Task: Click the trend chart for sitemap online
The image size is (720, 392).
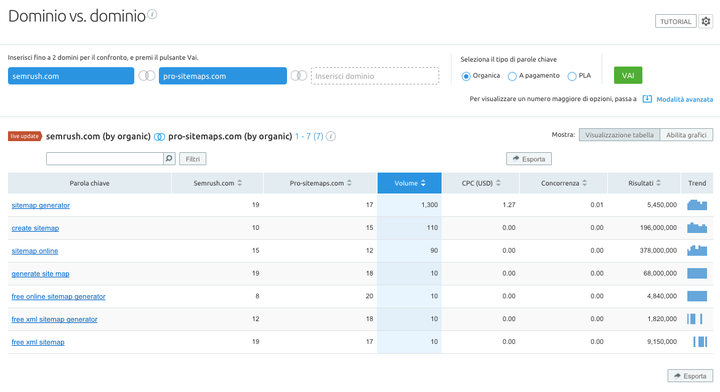Action: 697,251
